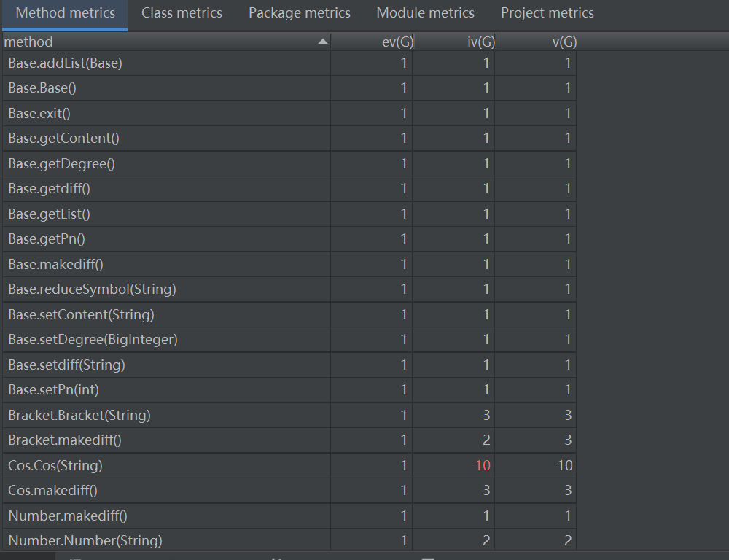
Task: Click the sort arrow in method column header
Action: pos(322,42)
